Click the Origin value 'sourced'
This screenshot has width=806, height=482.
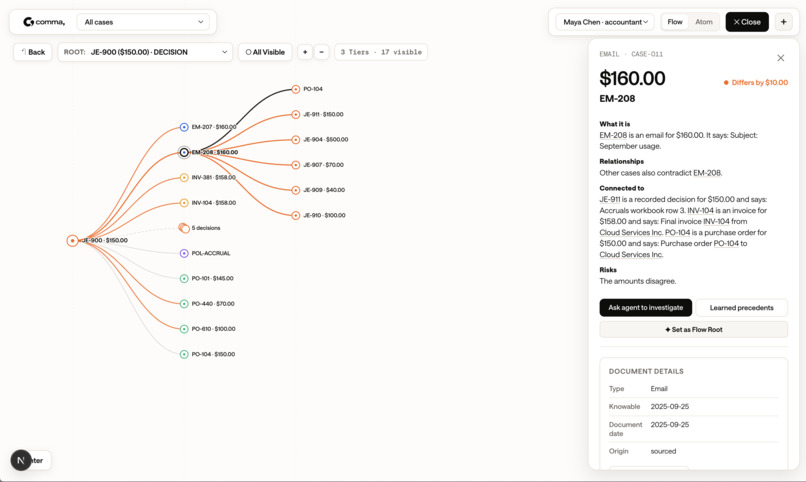(663, 451)
